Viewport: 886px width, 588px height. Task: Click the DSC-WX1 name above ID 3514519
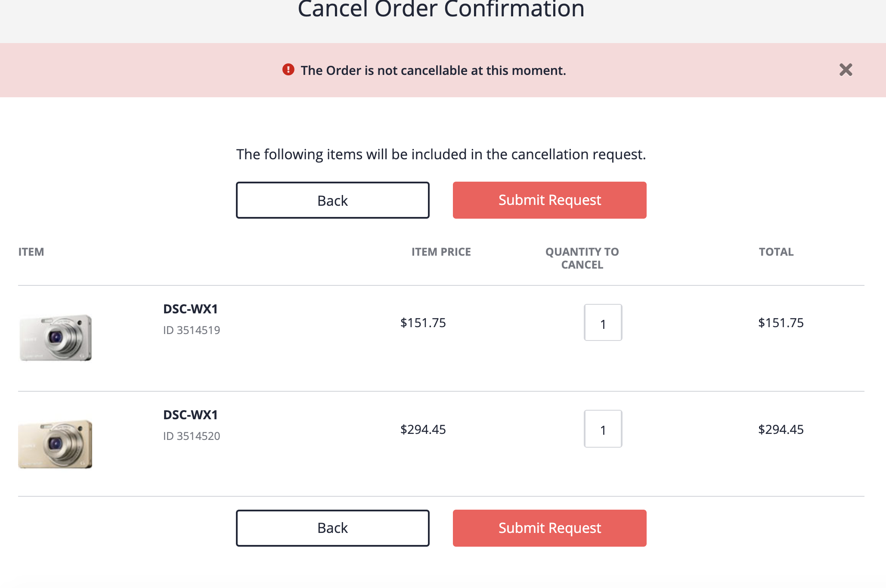(x=190, y=309)
